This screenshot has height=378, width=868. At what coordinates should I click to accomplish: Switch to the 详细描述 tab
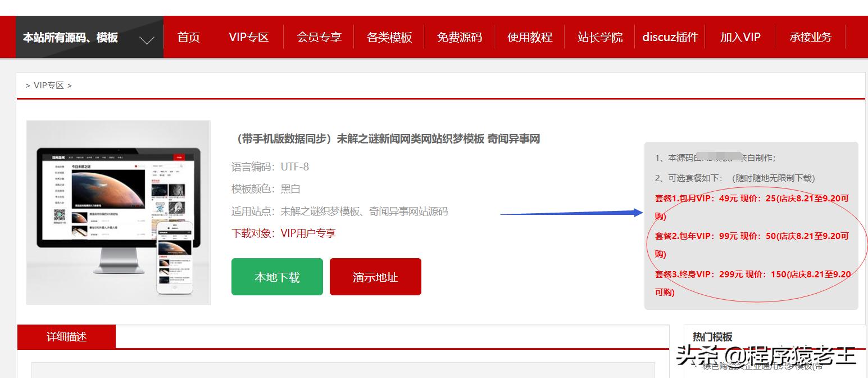point(66,336)
